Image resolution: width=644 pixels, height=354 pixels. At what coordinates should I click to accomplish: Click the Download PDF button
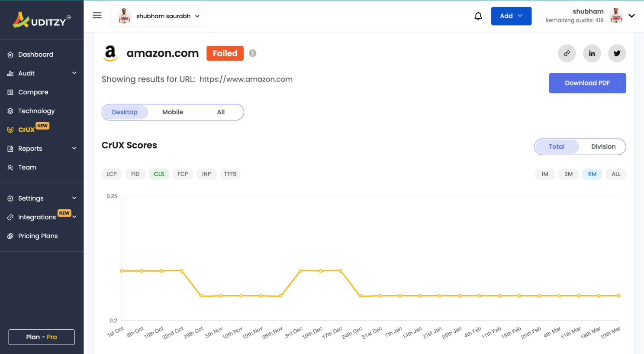tap(587, 83)
